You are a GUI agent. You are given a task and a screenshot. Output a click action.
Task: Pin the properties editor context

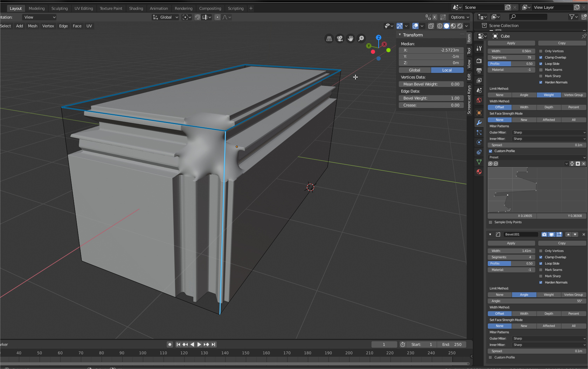pyautogui.click(x=584, y=36)
